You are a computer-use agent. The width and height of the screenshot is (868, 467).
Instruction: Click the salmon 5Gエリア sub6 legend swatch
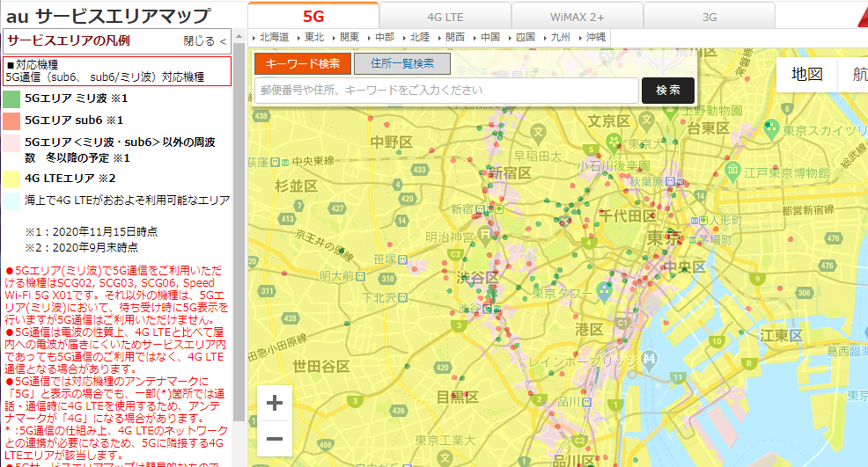pos(11,120)
